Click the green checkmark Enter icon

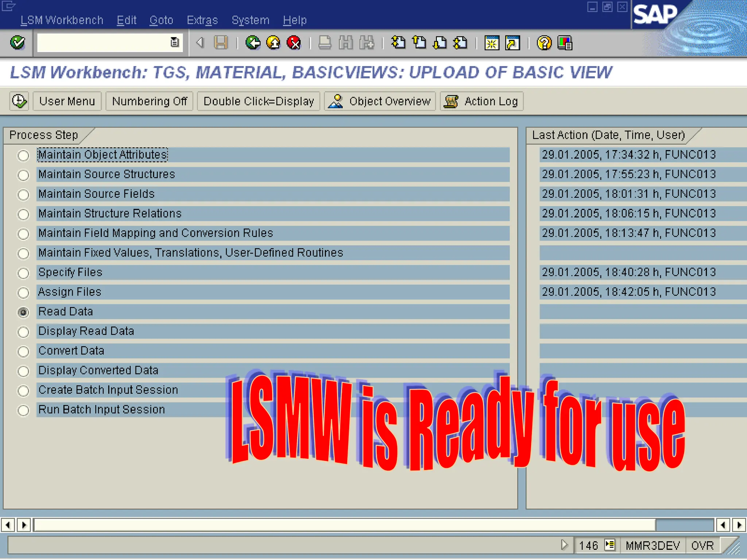18,43
